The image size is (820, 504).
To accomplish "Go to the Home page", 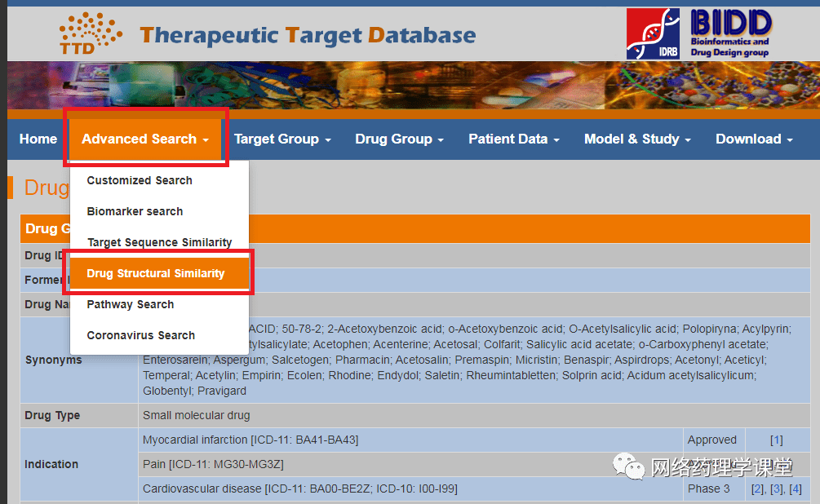I will (38, 139).
